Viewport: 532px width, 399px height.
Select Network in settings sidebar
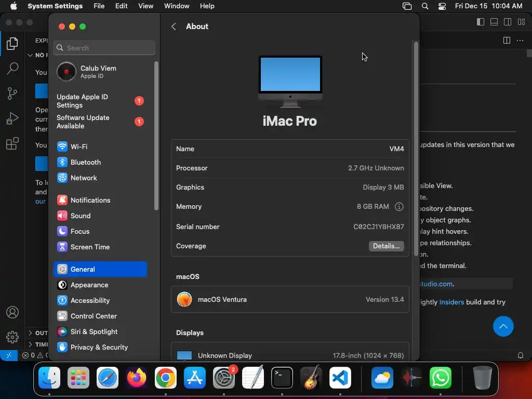click(x=100, y=178)
